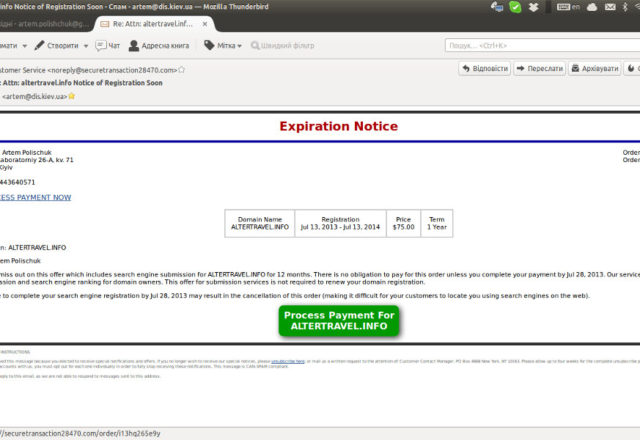The height and width of the screenshot is (440, 640).
Task: Expand the Мітка dropdown arrow
Action: (x=240, y=45)
